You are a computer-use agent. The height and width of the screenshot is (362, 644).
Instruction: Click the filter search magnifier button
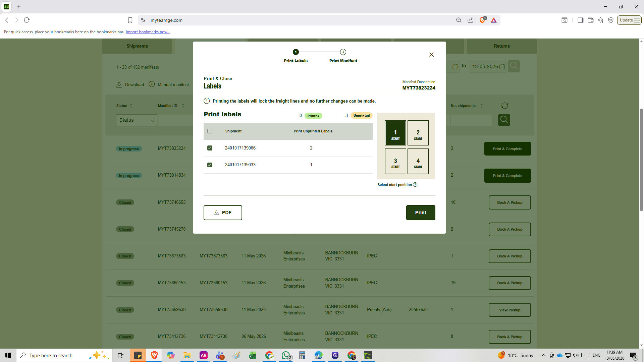(x=504, y=120)
